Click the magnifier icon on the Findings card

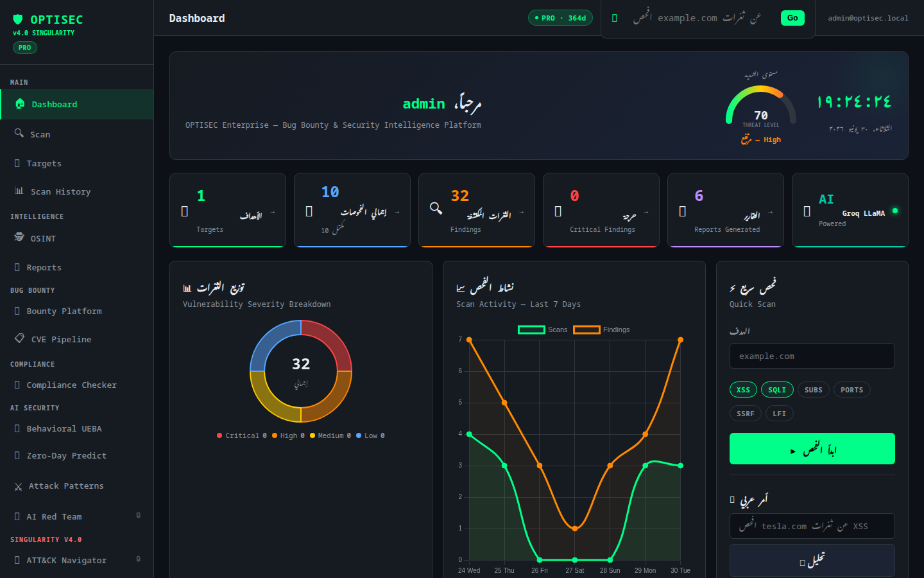click(x=436, y=207)
